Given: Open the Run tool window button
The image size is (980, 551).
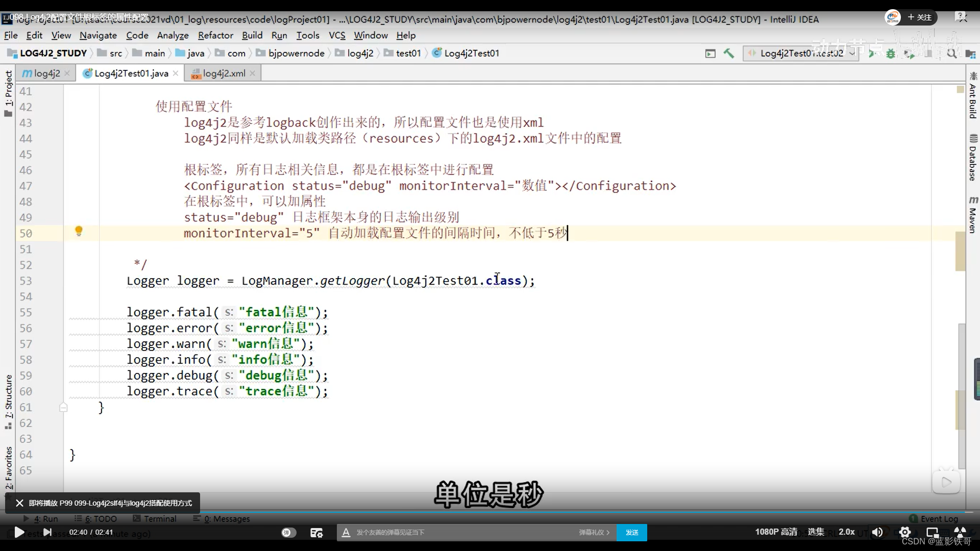Looking at the screenshot, I should coord(41,518).
